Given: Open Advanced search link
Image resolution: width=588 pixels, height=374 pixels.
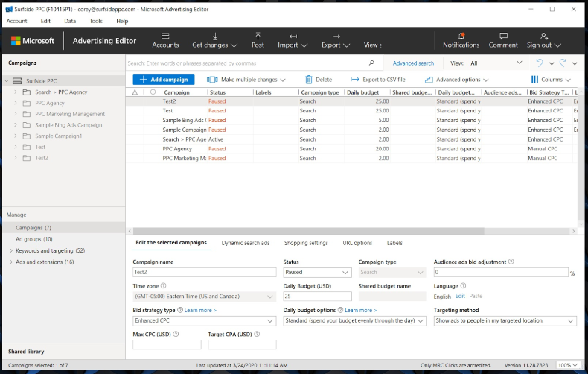Looking at the screenshot, I should (x=413, y=63).
